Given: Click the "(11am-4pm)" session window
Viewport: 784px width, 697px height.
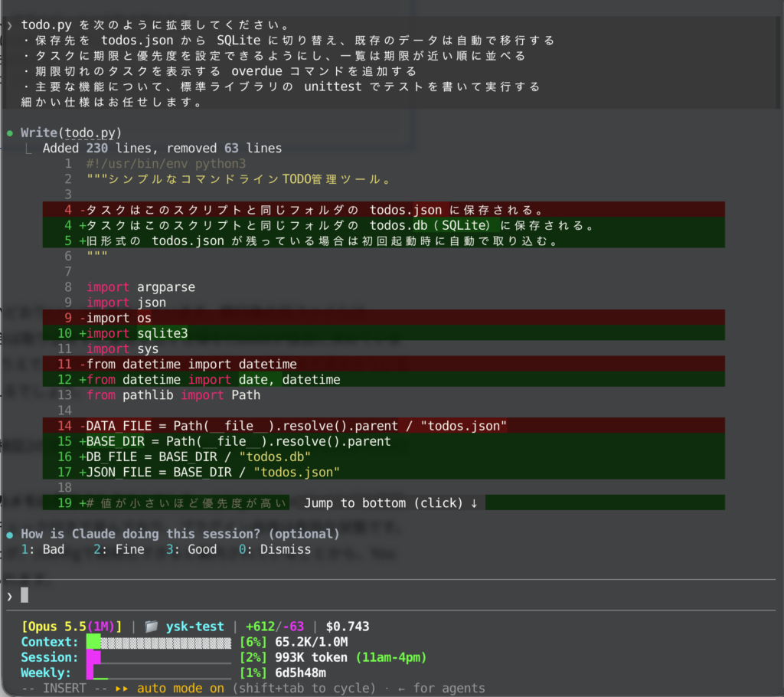Looking at the screenshot, I should 391,657.
